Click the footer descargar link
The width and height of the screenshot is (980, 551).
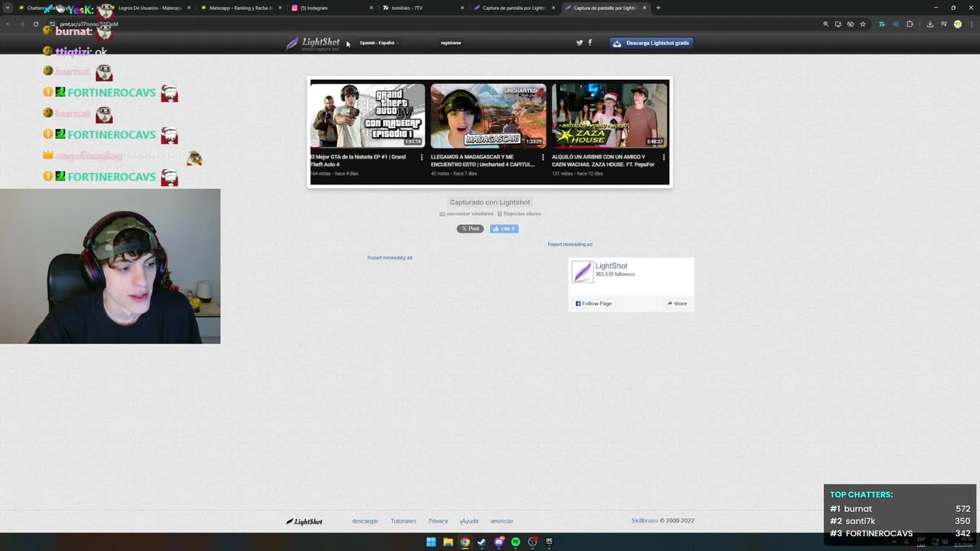[x=365, y=521]
